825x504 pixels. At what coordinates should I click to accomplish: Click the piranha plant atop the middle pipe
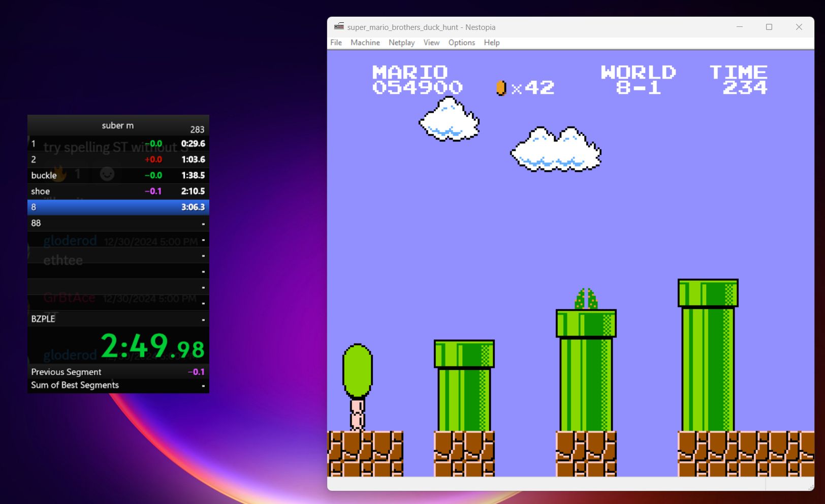tap(586, 299)
